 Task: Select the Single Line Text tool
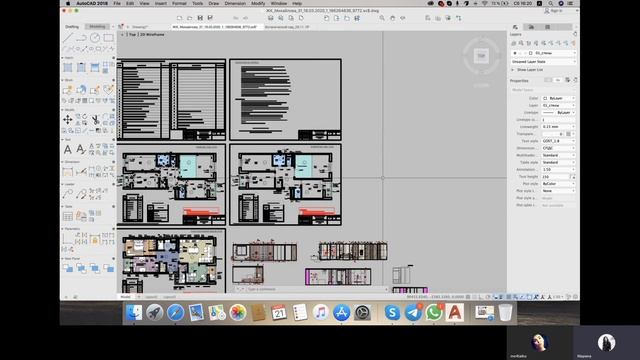coord(81,149)
